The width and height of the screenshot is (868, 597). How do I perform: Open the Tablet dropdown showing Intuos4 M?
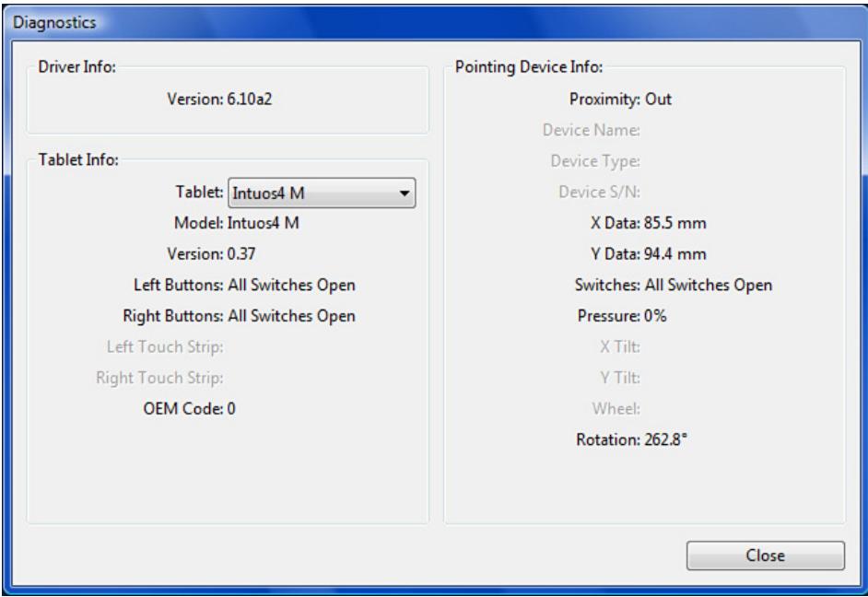[x=322, y=193]
